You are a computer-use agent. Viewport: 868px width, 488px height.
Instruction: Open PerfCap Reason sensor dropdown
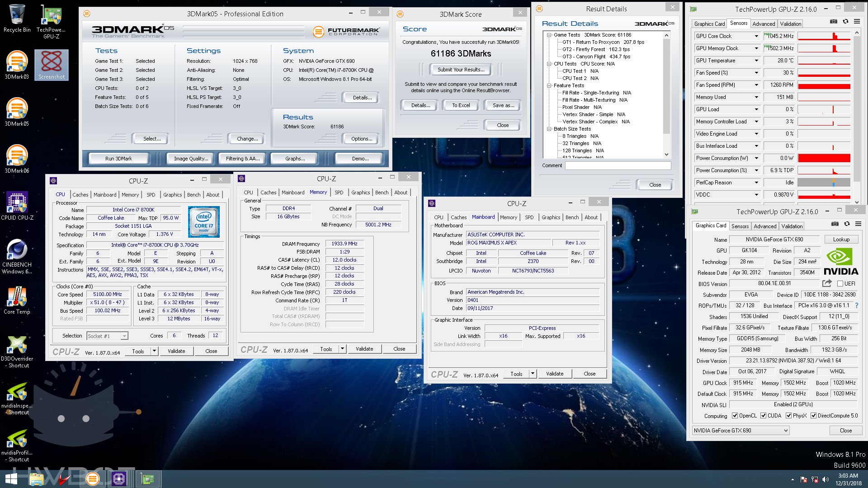point(756,183)
